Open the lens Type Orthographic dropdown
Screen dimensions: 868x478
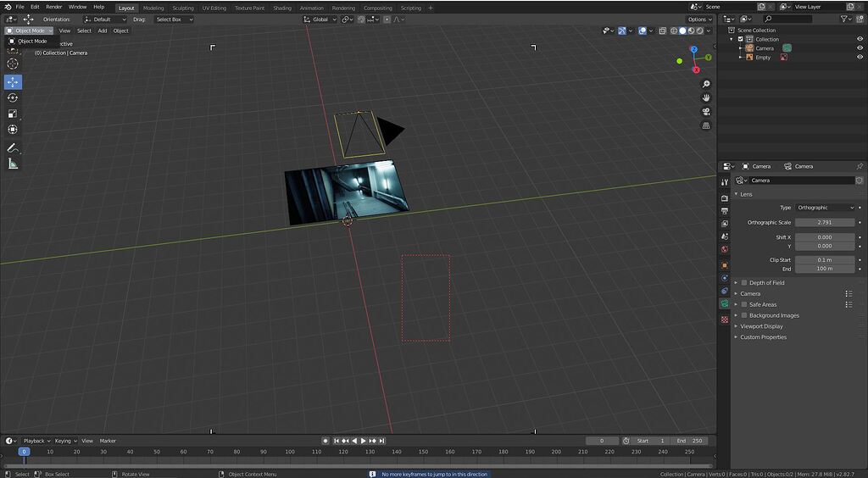pyautogui.click(x=826, y=208)
